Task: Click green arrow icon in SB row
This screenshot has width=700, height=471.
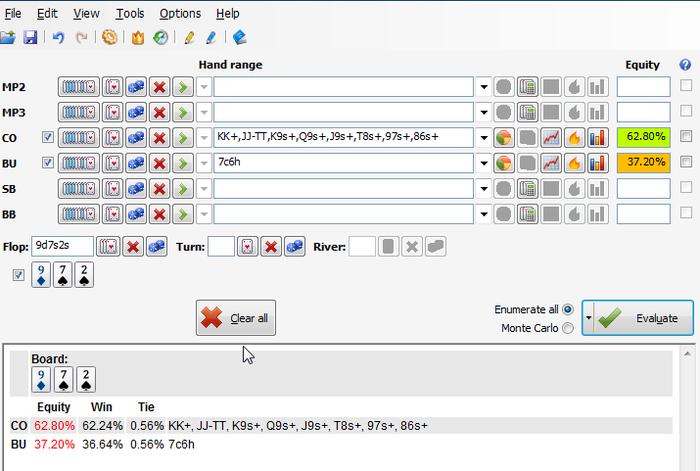Action: coord(183,188)
